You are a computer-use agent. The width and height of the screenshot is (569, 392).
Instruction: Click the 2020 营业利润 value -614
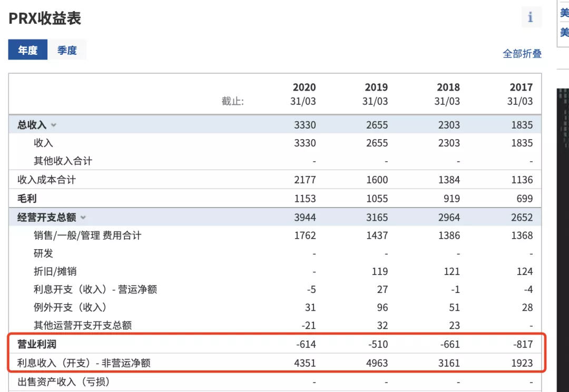306,344
